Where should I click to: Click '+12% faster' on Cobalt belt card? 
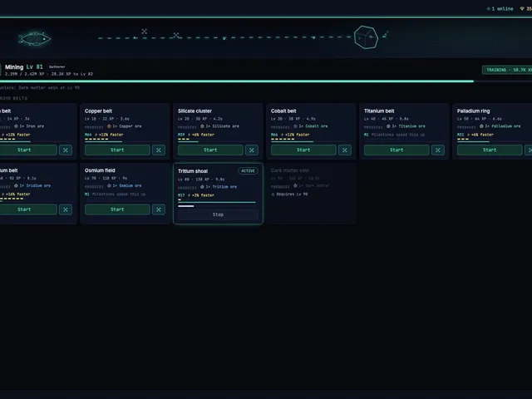click(x=298, y=135)
